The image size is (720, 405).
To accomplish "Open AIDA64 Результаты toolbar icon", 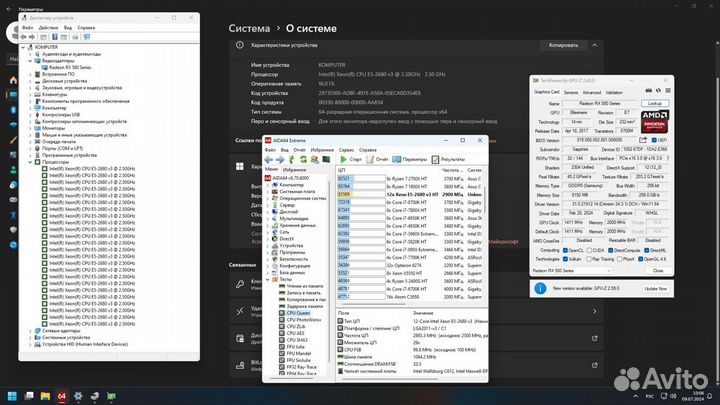I will pyautogui.click(x=435, y=159).
